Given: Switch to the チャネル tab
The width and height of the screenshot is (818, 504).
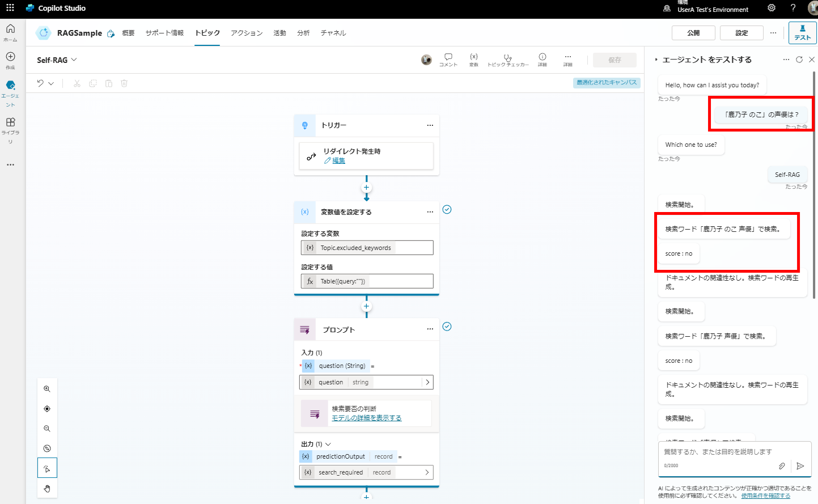Looking at the screenshot, I should [333, 33].
